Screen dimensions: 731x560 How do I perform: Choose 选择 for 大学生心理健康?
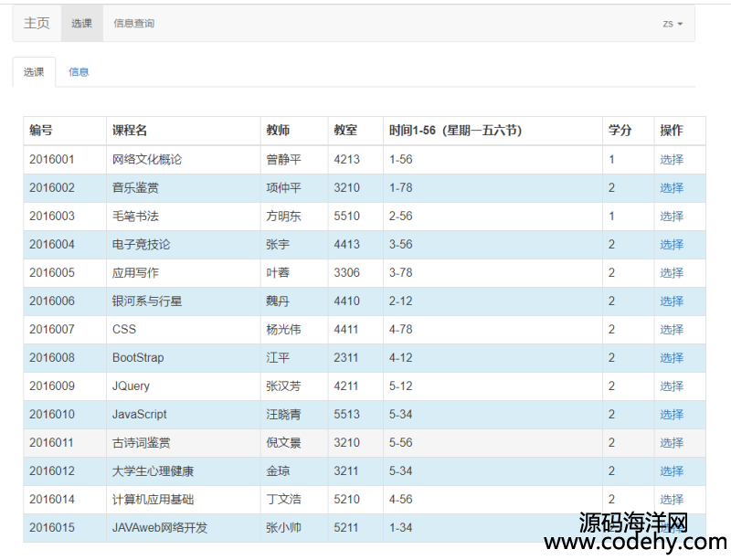[672, 471]
